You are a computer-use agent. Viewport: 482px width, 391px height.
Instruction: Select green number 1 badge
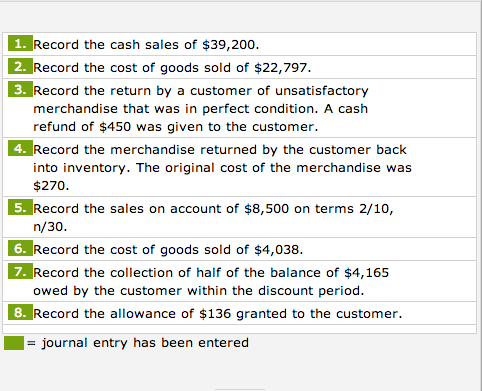pyautogui.click(x=20, y=43)
